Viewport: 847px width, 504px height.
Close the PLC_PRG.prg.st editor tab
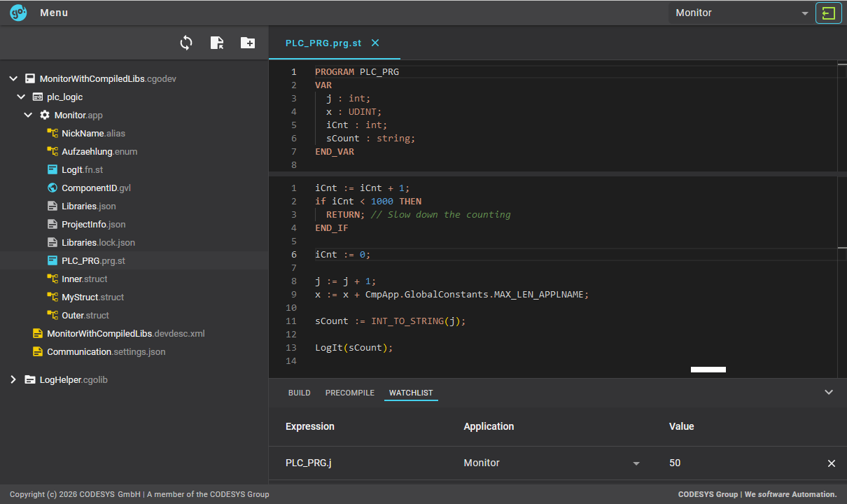pos(375,43)
